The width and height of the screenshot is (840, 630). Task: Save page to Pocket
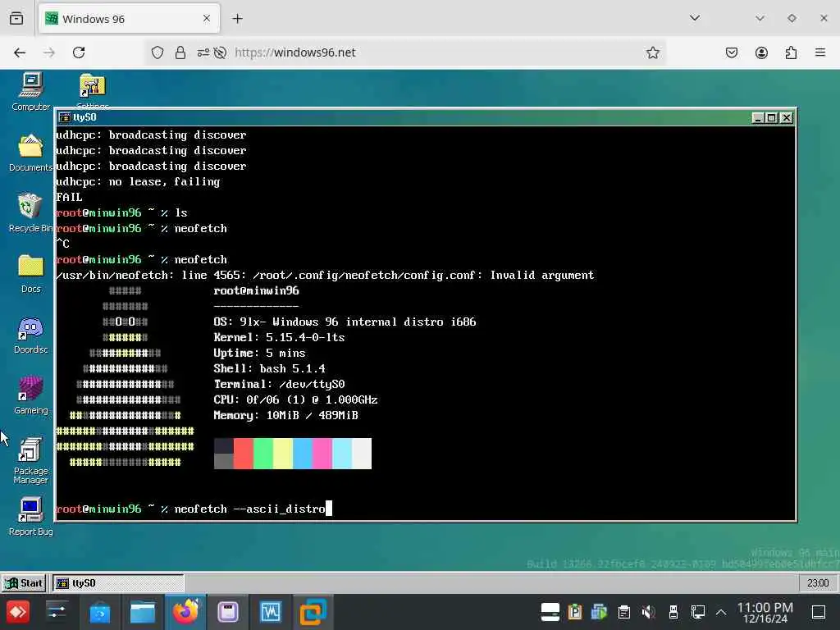click(731, 52)
